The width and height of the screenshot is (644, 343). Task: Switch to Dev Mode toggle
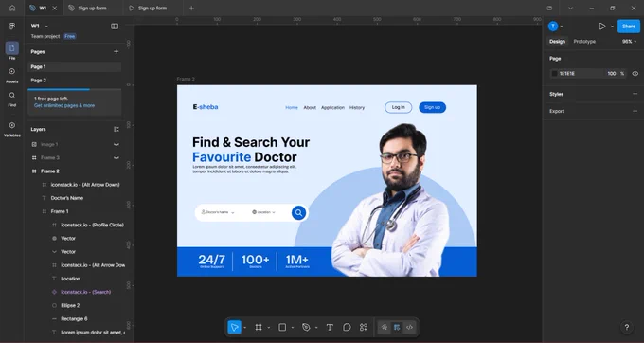tap(409, 328)
